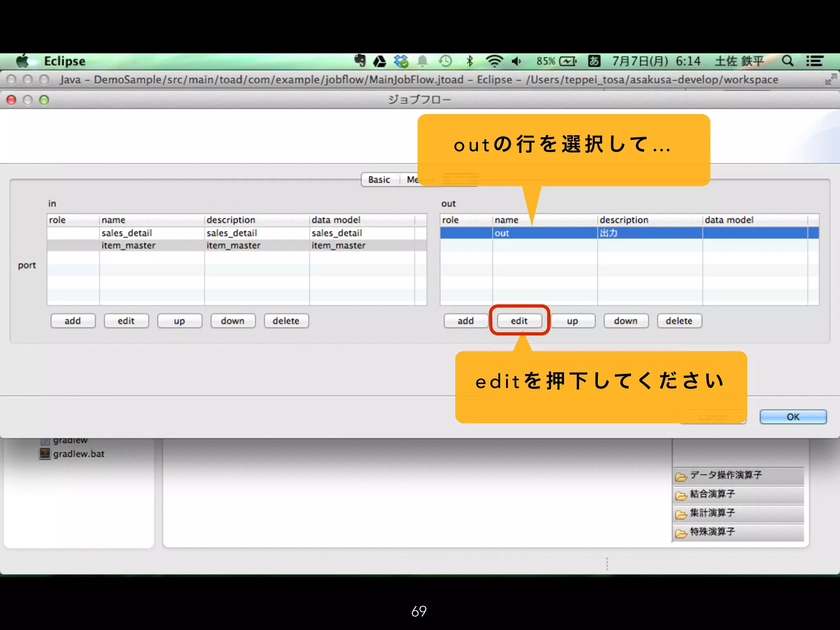The width and height of the screenshot is (840, 630).
Task: Click the 出力 description cell
Action: [650, 233]
